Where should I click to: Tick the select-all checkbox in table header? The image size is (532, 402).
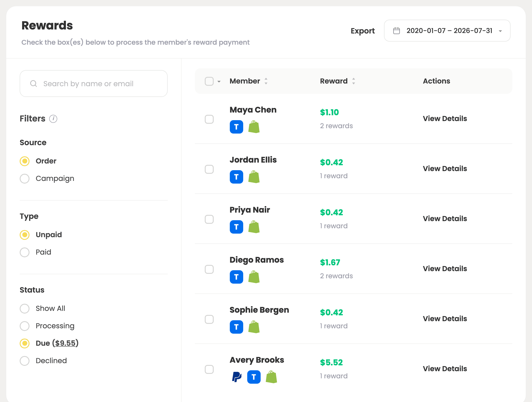point(209,81)
